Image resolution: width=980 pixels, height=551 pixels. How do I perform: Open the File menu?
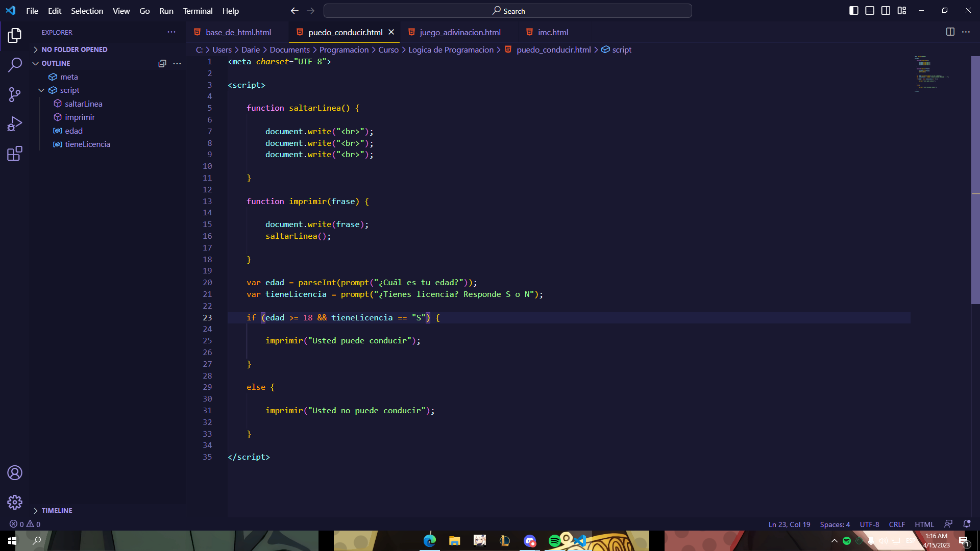click(32, 11)
